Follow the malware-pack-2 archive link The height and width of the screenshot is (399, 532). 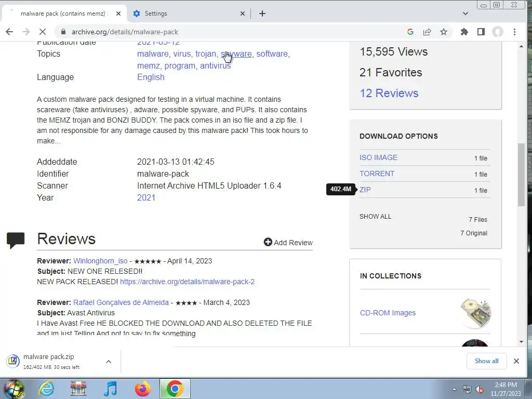tap(187, 282)
